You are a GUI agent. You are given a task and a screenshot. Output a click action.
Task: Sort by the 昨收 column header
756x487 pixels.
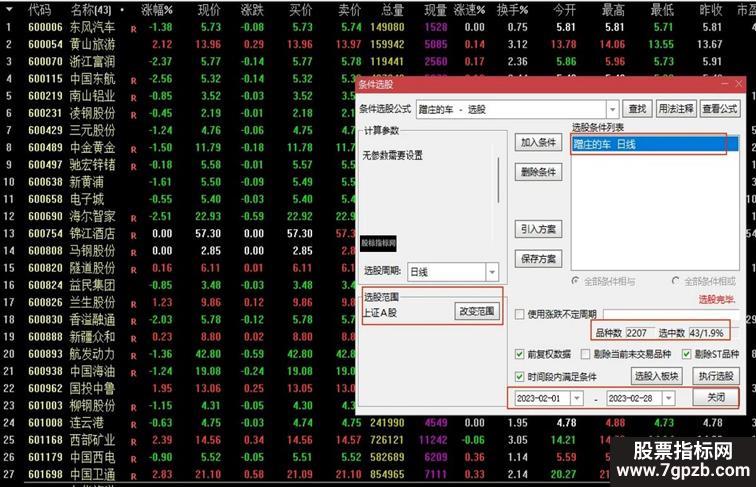711,9
